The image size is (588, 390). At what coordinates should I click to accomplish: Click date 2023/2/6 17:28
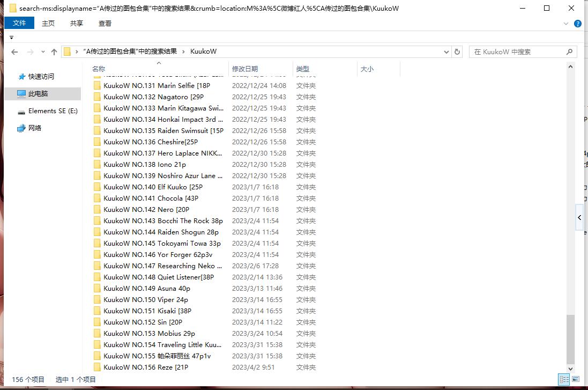pos(255,266)
